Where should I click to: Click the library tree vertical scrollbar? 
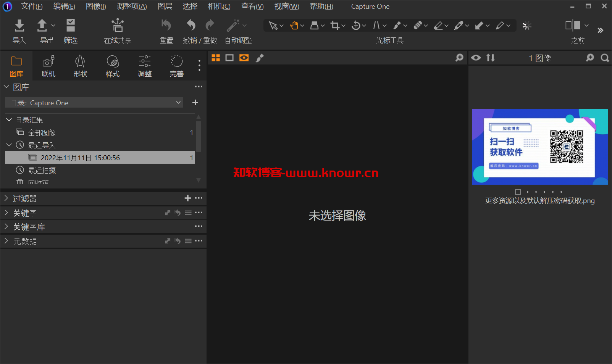(x=199, y=137)
